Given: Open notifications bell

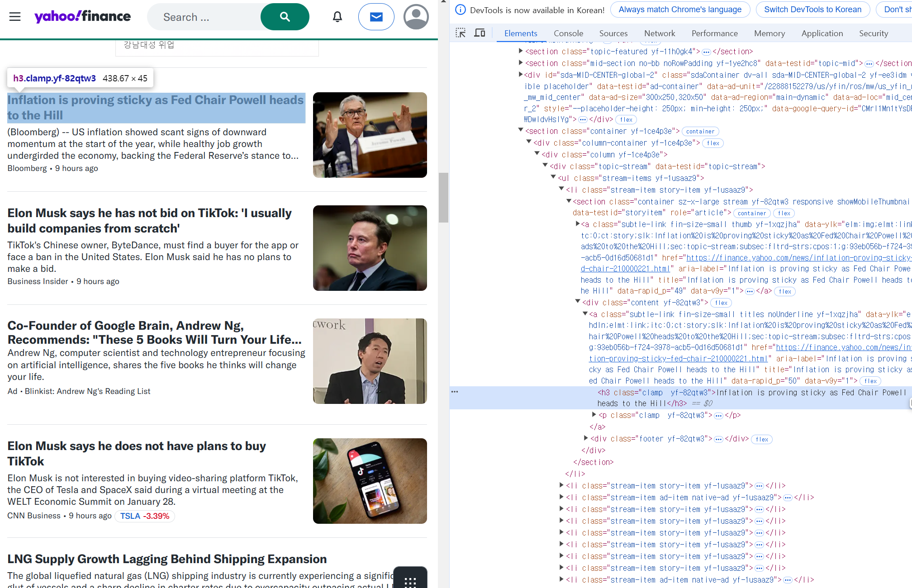Looking at the screenshot, I should (x=337, y=17).
